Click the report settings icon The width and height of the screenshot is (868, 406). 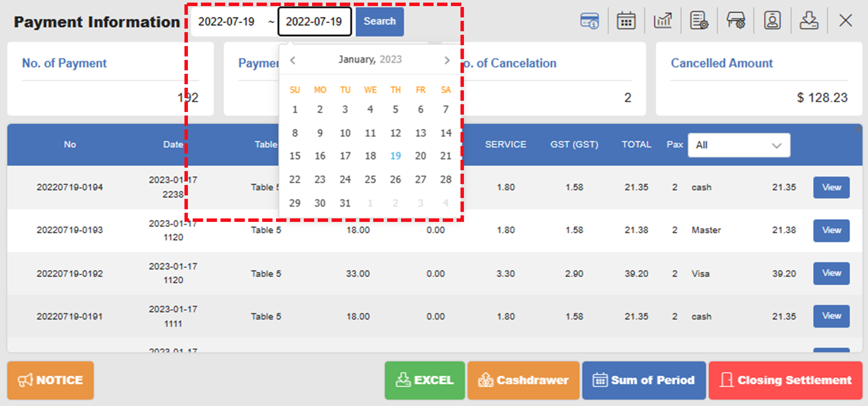[700, 20]
